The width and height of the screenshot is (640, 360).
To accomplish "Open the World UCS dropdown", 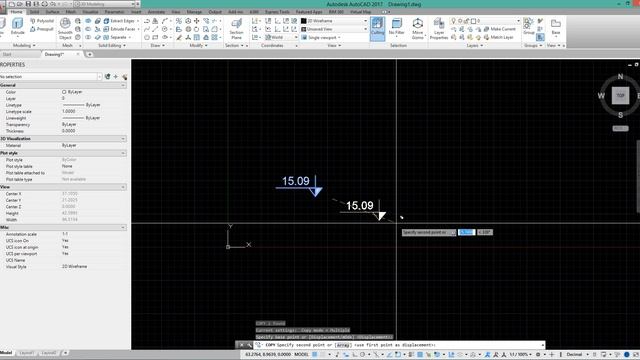I will [281, 37].
